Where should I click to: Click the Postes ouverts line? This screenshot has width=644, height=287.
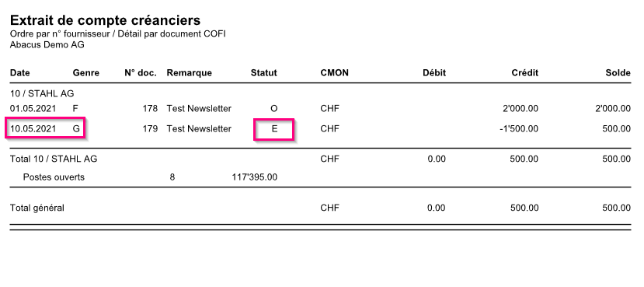click(x=54, y=177)
